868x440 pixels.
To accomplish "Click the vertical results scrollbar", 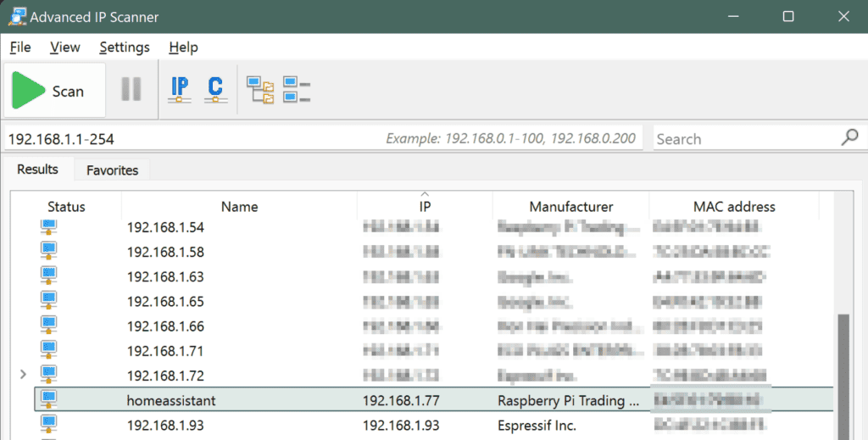I will (x=843, y=376).
